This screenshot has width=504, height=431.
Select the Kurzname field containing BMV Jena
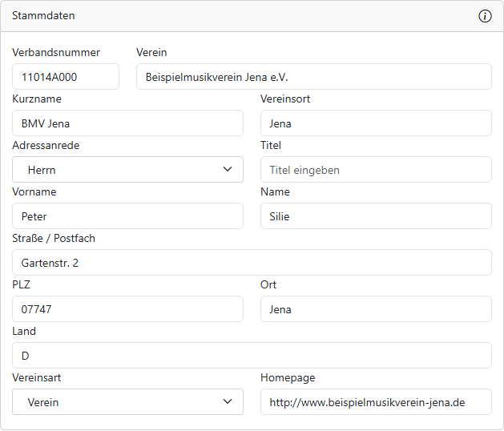[x=127, y=123]
